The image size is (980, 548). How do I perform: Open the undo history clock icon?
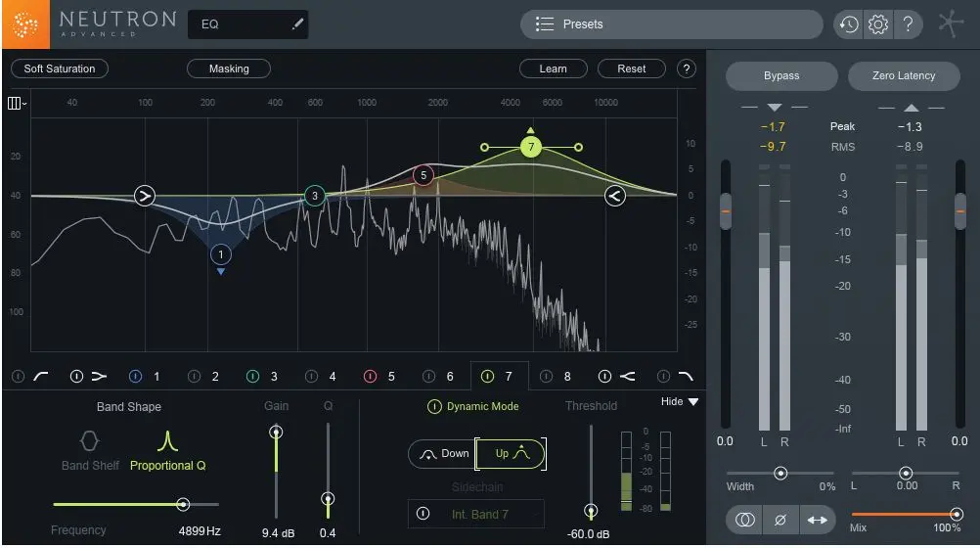(x=848, y=25)
